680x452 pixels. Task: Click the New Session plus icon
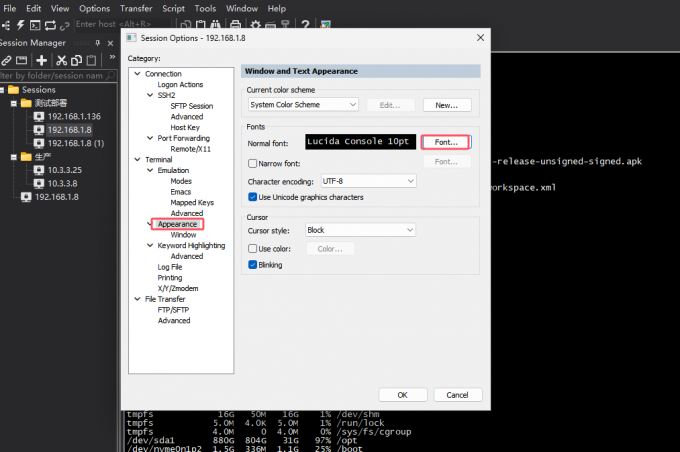point(42,60)
